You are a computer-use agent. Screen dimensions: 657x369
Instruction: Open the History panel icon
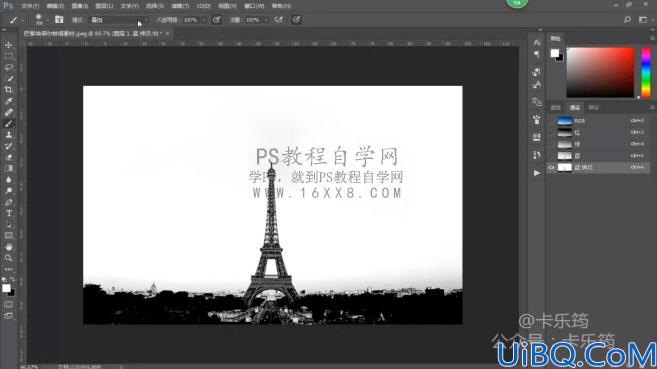pyautogui.click(x=537, y=155)
